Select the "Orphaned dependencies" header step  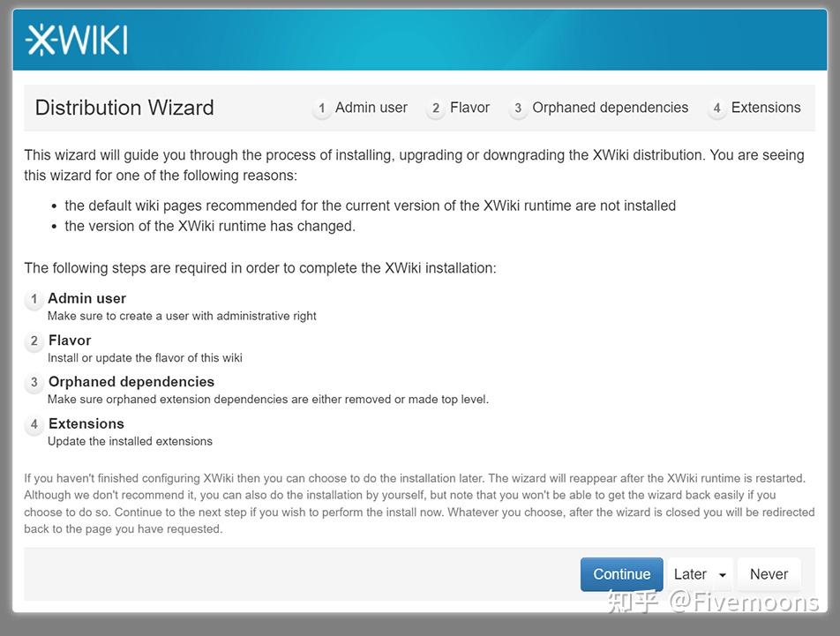[x=610, y=108]
